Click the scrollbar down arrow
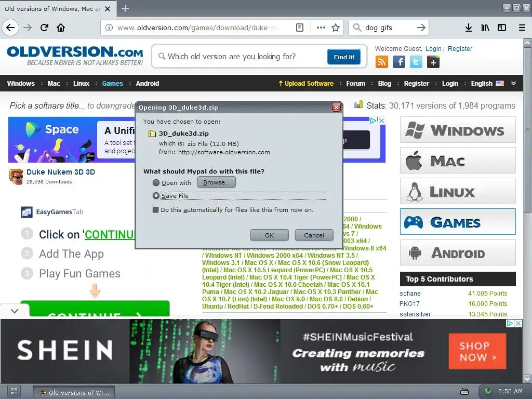Image resolution: width=532 pixels, height=399 pixels. pyautogui.click(x=527, y=379)
